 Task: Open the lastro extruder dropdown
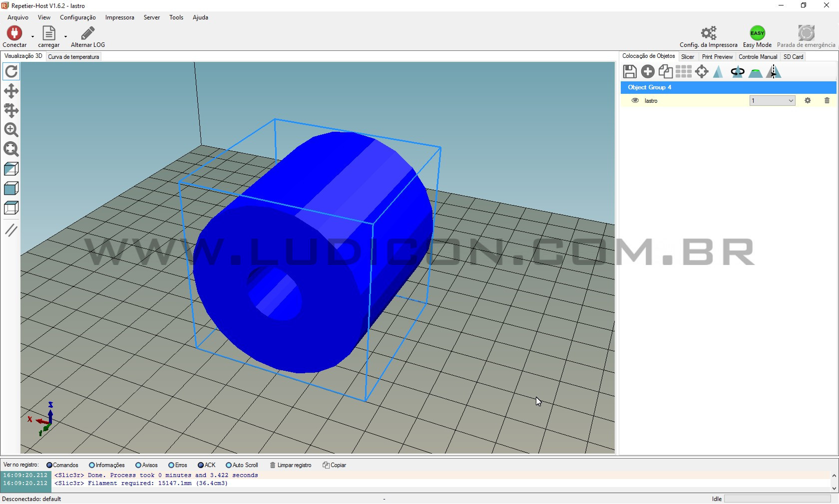(772, 101)
